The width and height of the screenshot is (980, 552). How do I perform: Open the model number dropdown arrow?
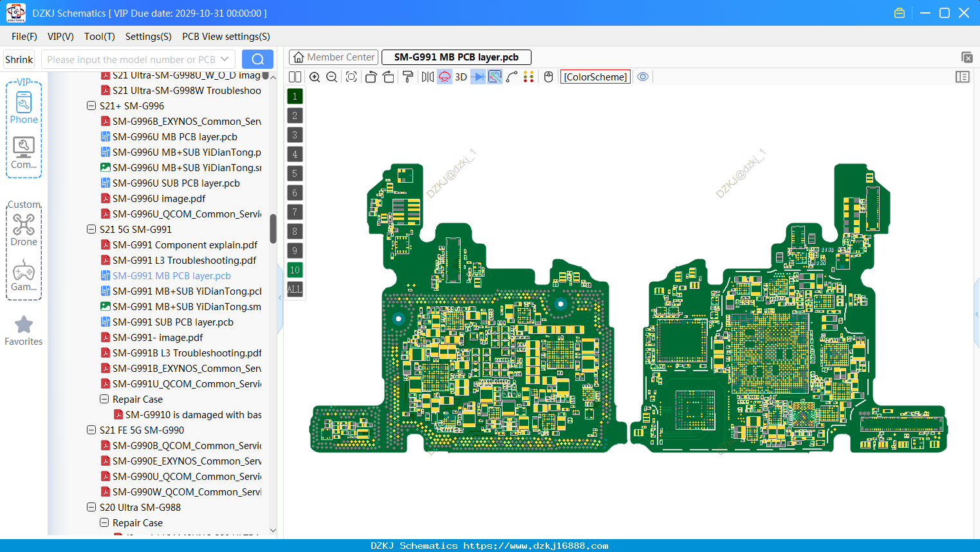pos(225,59)
